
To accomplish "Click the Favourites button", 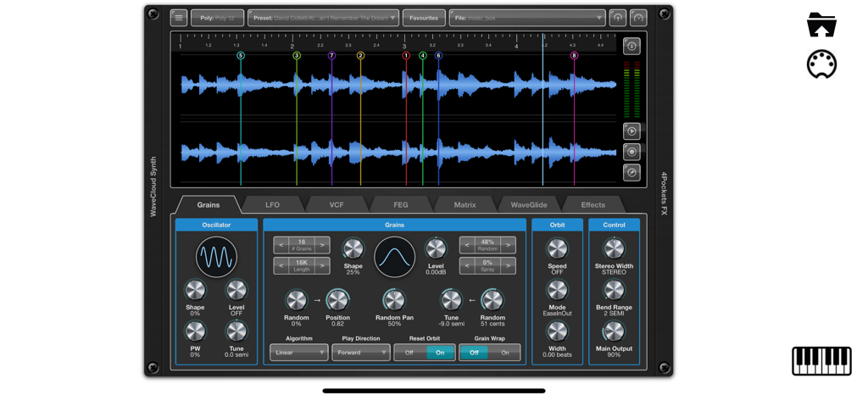I will coord(424,18).
